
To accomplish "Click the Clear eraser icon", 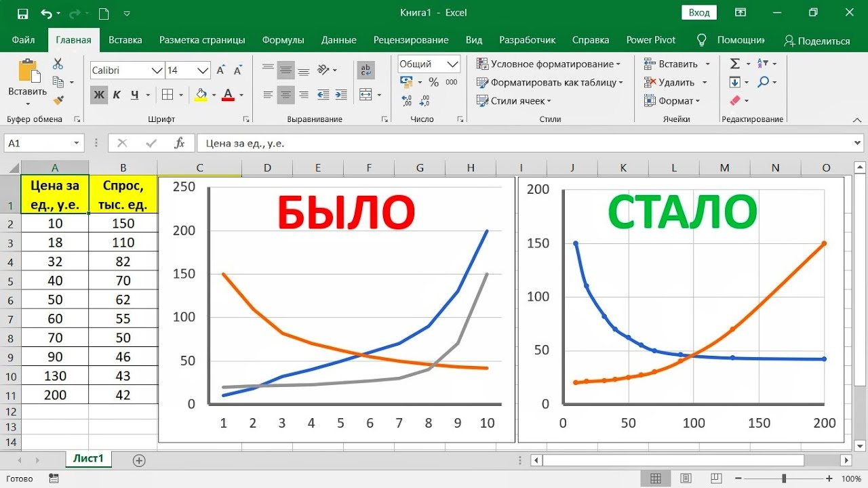I will point(735,100).
